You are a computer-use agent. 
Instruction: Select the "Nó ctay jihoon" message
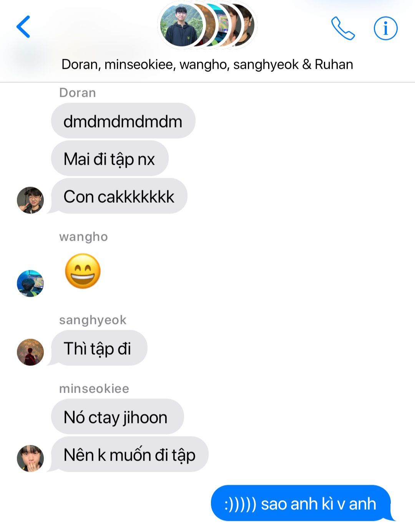click(117, 417)
